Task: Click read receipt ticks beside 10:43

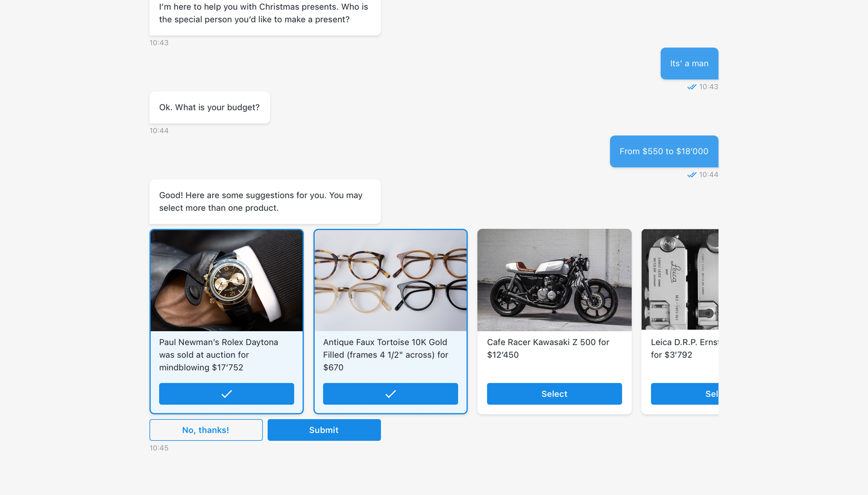Action: click(692, 87)
